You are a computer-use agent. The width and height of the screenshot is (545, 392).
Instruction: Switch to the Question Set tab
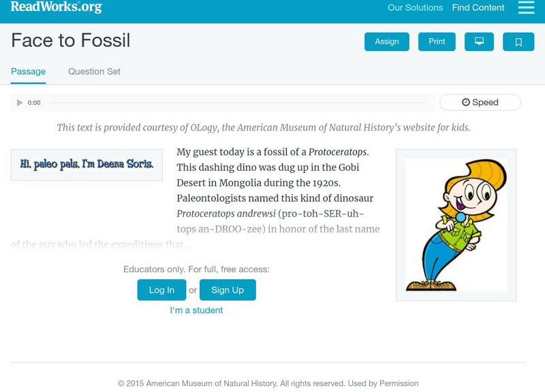click(94, 71)
